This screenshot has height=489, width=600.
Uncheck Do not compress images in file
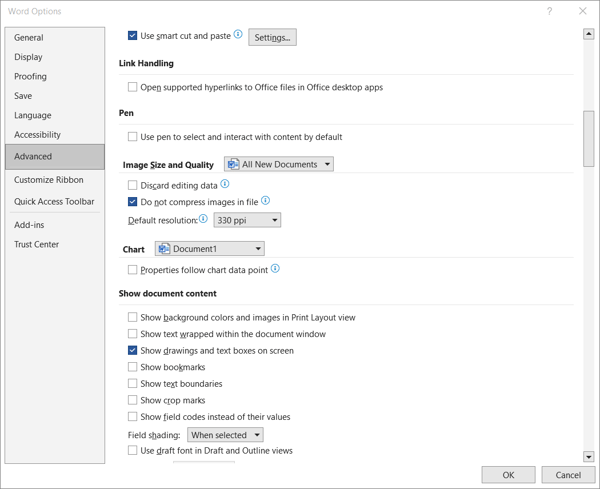coord(132,202)
